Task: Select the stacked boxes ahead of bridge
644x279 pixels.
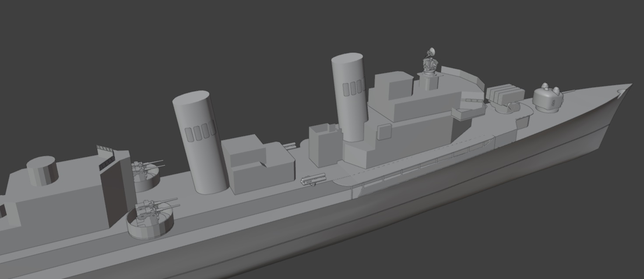Action: (x=506, y=94)
